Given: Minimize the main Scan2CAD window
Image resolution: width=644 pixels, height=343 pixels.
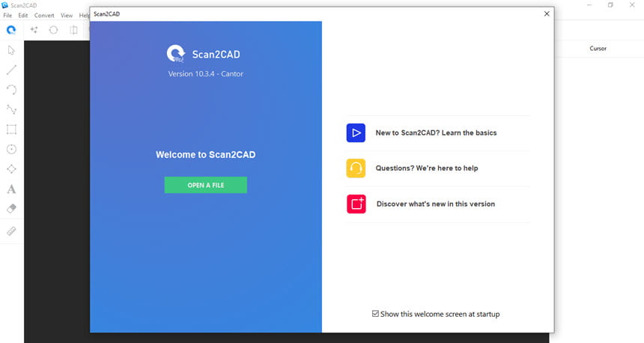Looking at the screenshot, I should coord(589,5).
